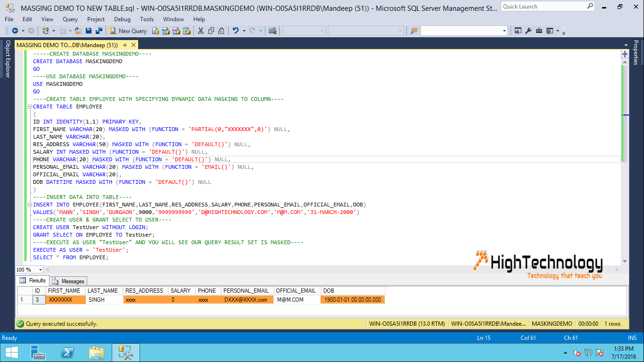Expand the Object Explorer side panel
This screenshot has width=644, height=362.
[7, 59]
